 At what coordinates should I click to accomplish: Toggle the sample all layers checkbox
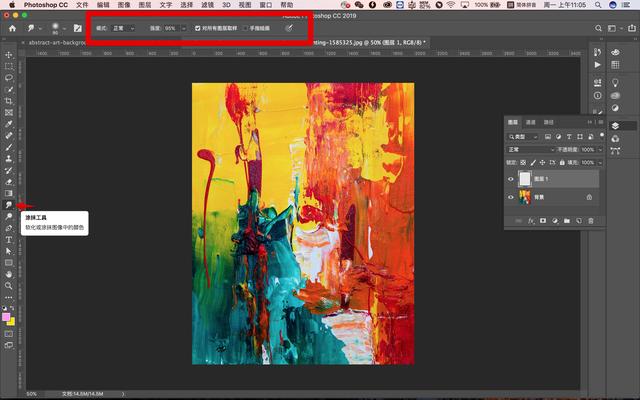pyautogui.click(x=197, y=29)
